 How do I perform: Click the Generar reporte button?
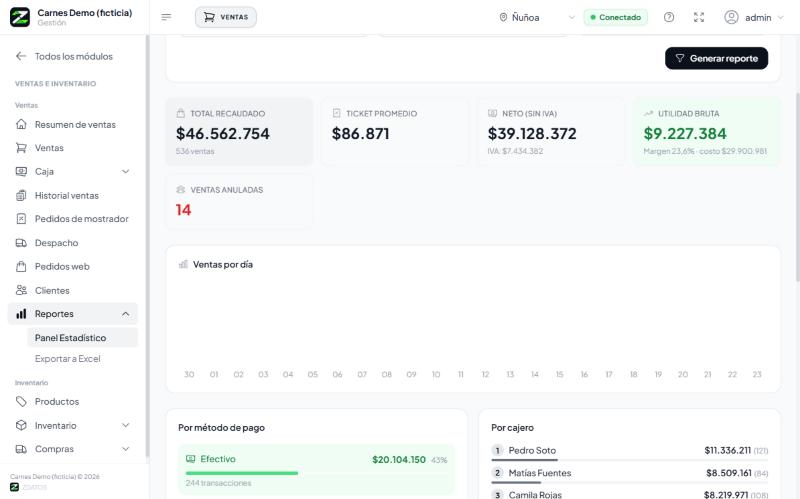[716, 58]
